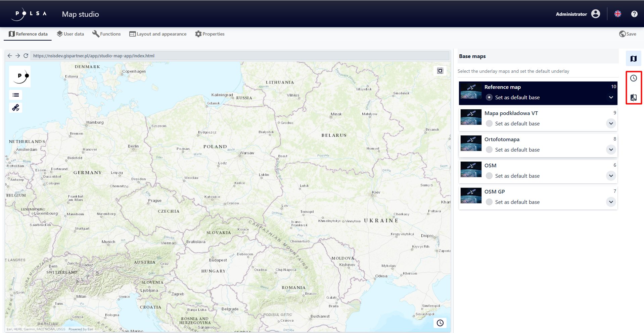Switch to the User data tab

[71, 34]
